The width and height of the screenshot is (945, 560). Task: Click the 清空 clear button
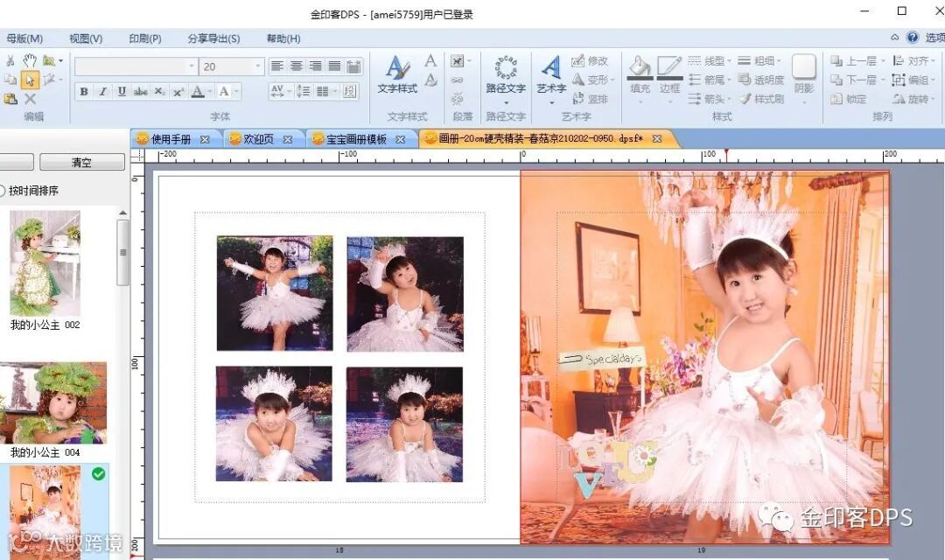pyautogui.click(x=82, y=162)
